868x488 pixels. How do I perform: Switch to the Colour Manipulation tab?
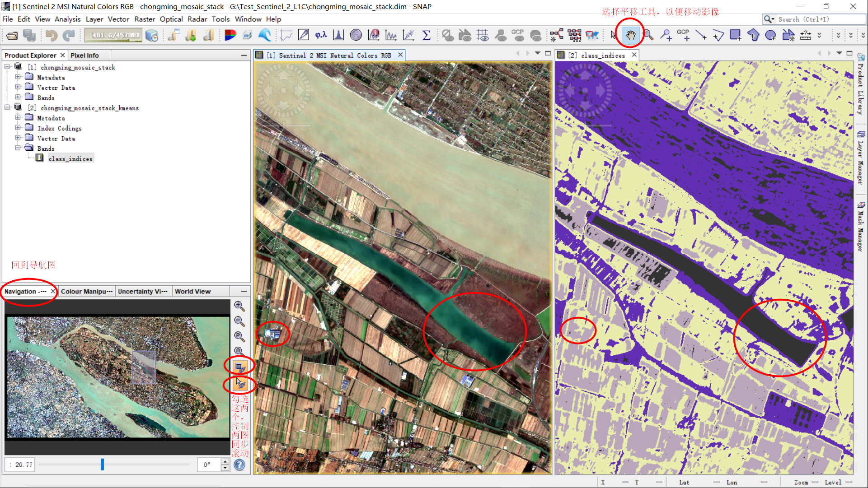(86, 291)
